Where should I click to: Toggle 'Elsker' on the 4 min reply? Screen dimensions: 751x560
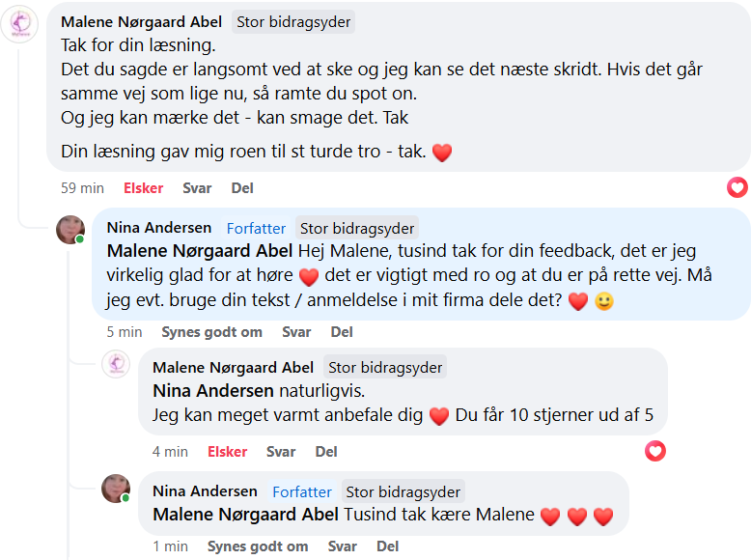point(228,451)
